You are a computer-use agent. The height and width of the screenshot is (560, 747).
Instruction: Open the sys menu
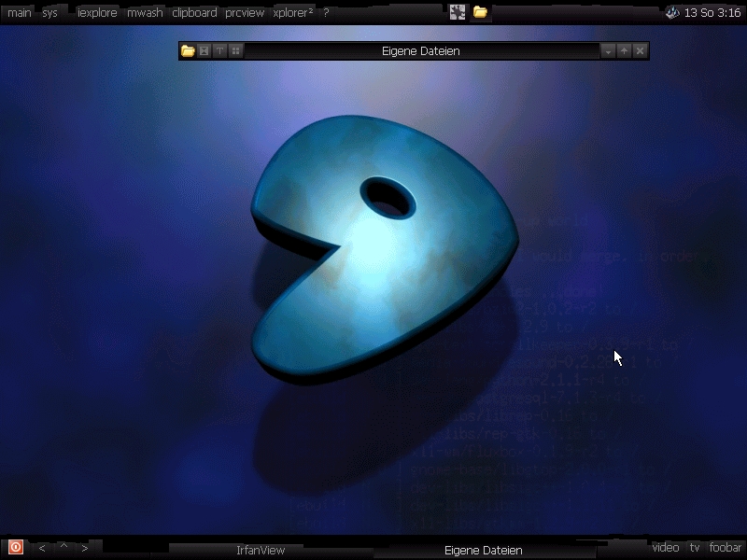coord(50,13)
